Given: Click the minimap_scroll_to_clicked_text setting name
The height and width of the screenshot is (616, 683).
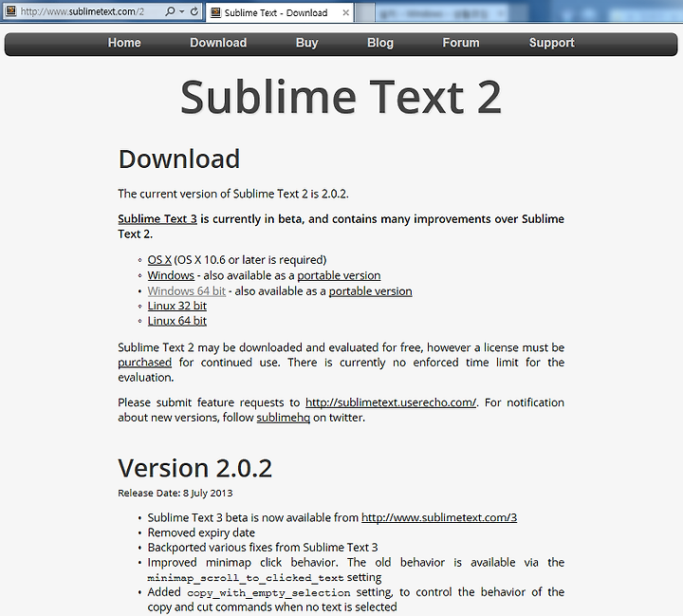Looking at the screenshot, I should 246,578.
